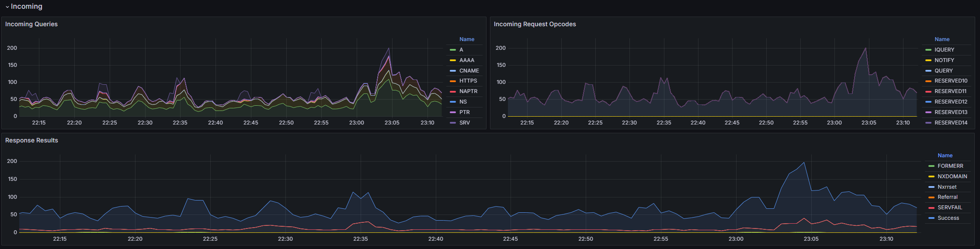
Task: Open the Incoming Request Opcodes panel title
Action: click(x=535, y=24)
